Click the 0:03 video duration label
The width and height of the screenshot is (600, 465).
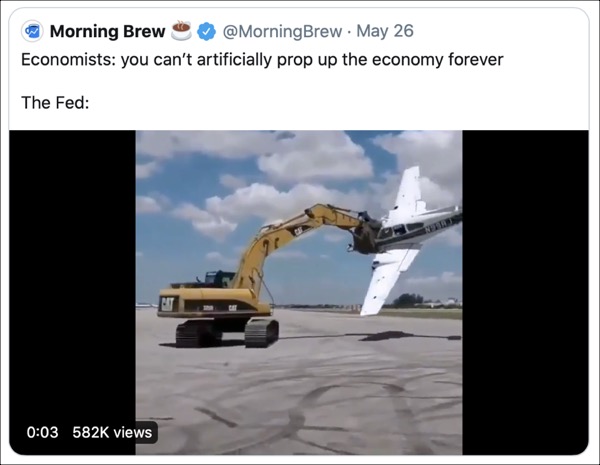(x=42, y=432)
